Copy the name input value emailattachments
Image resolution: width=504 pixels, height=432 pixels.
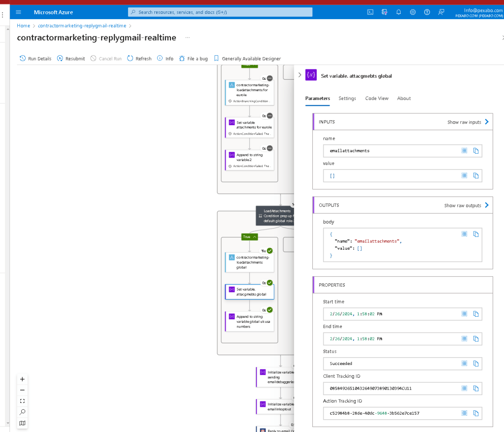pyautogui.click(x=476, y=151)
